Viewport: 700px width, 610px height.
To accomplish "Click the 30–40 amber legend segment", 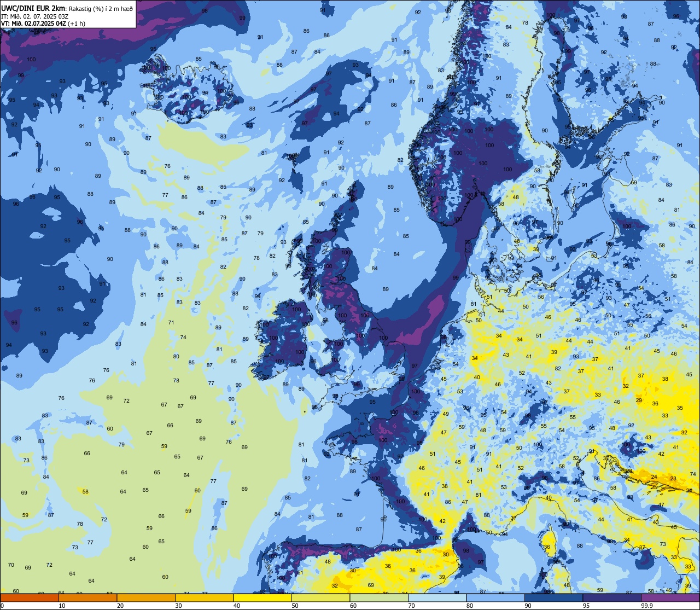I will point(204,598).
